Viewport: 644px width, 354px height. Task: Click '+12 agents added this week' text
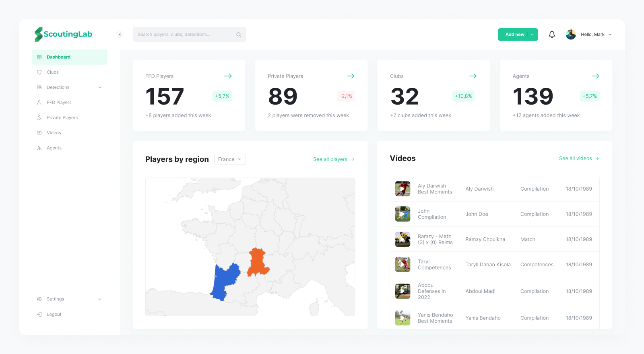tap(546, 115)
